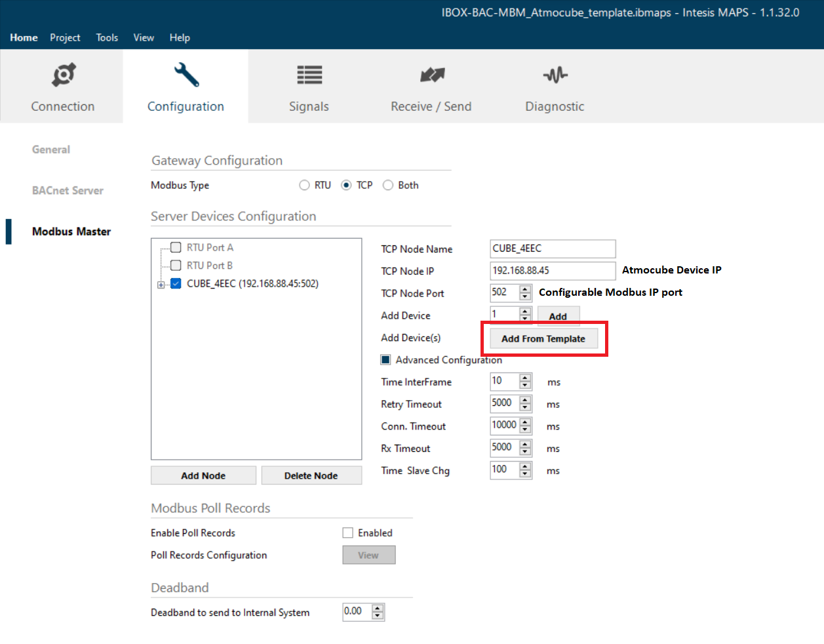
Task: Choose Both for Modbus Type
Action: click(x=387, y=185)
